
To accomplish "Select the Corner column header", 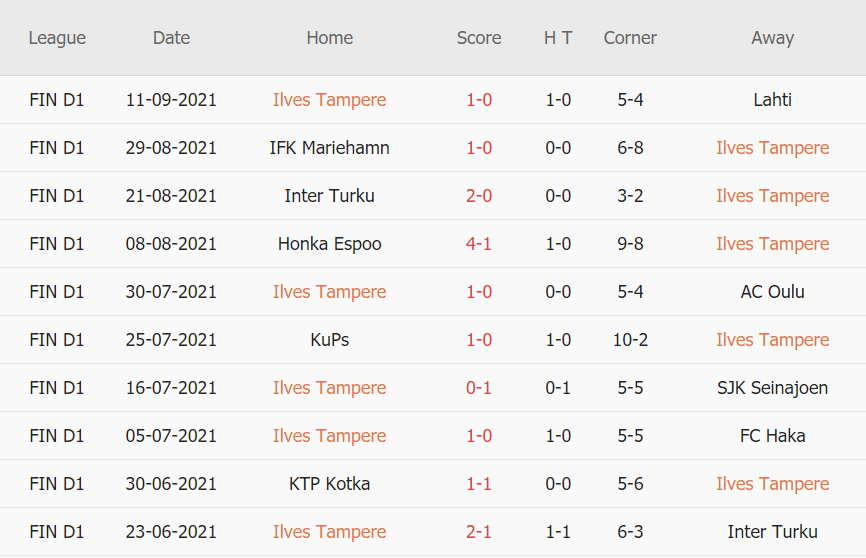I will coord(630,38).
